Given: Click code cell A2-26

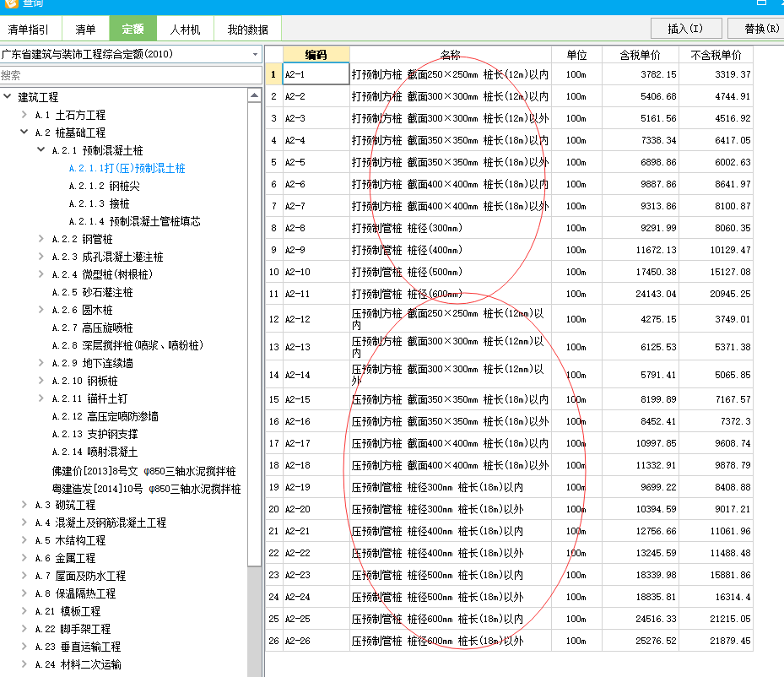Looking at the screenshot, I should 316,641.
